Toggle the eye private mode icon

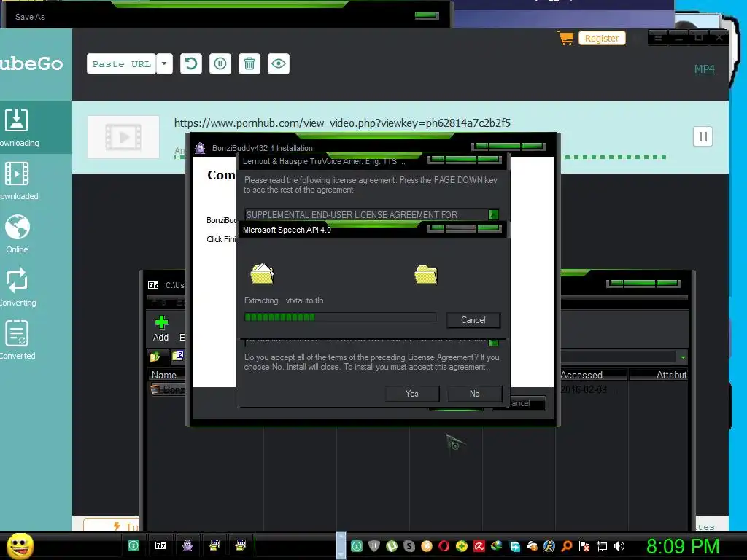[279, 63]
